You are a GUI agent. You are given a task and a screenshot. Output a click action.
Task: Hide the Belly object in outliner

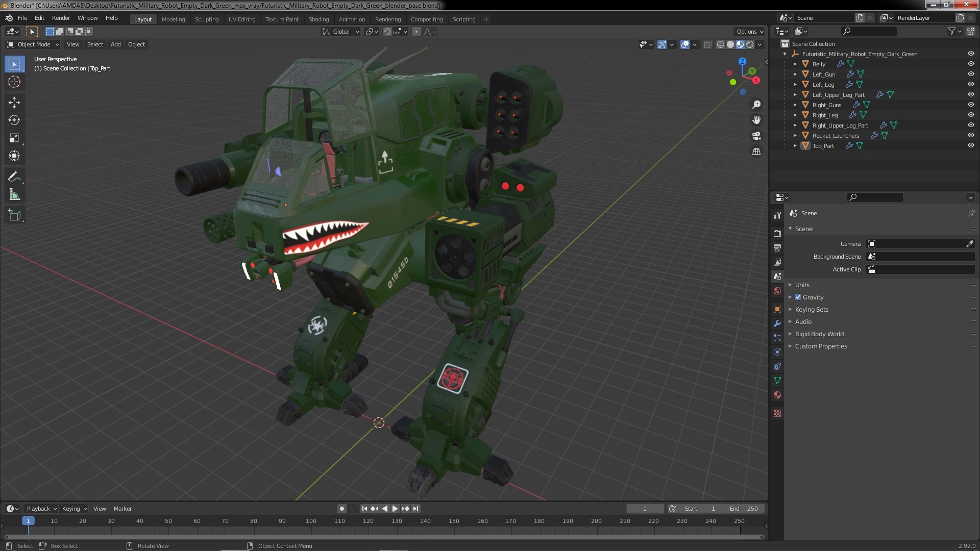(x=971, y=64)
